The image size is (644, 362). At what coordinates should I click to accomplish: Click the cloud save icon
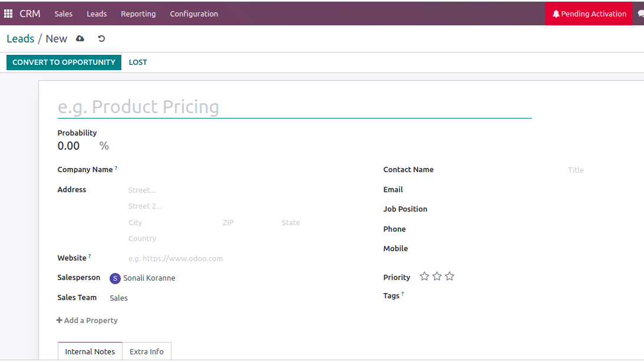point(80,39)
